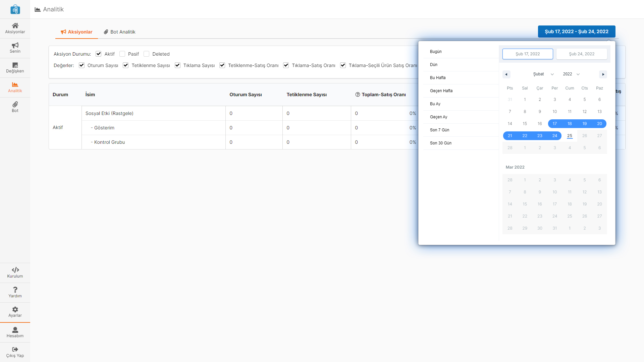This screenshot has width=644, height=362.
Task: Click the Senin megaphone sidebar icon
Action: (15, 45)
